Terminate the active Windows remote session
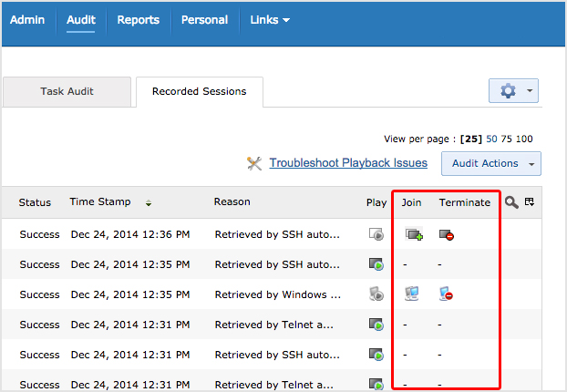The width and height of the screenshot is (567, 392). tap(446, 294)
